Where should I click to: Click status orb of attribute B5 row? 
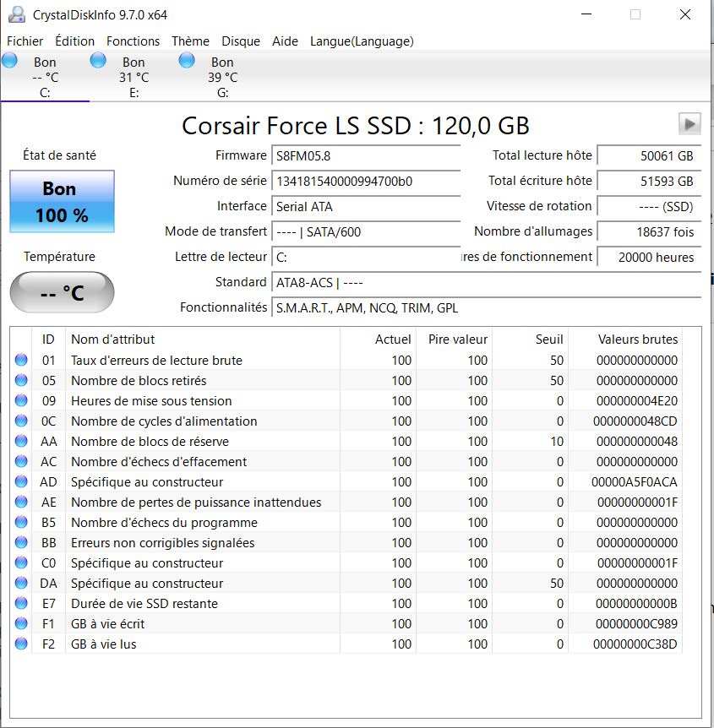pos(21,522)
